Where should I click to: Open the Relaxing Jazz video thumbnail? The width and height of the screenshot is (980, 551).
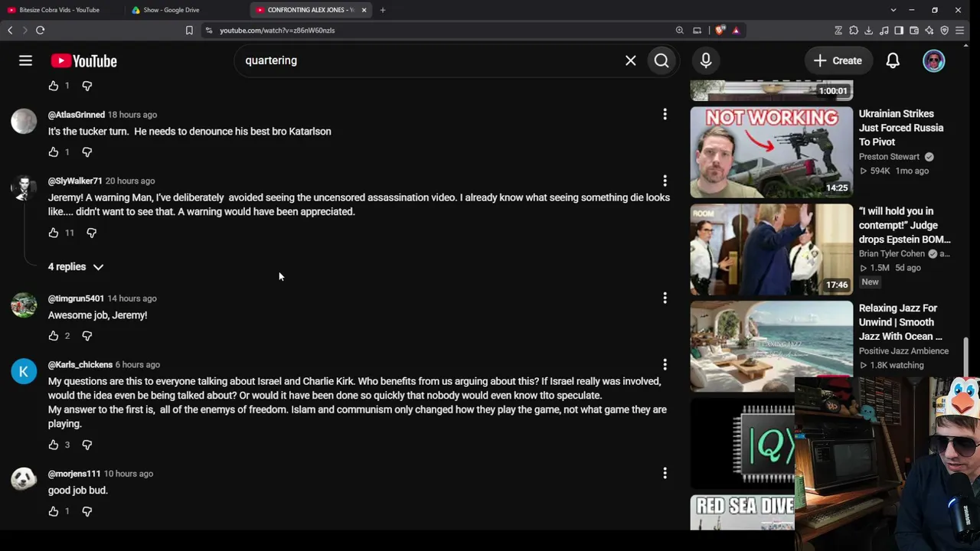point(771,346)
